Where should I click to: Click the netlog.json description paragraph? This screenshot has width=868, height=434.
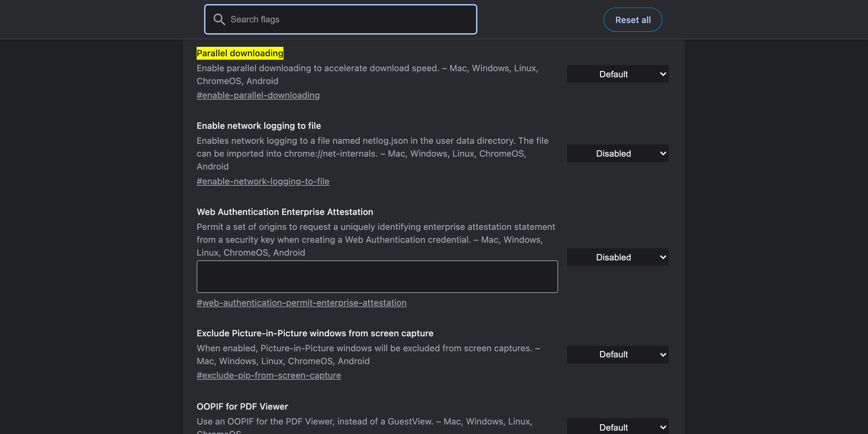(373, 154)
